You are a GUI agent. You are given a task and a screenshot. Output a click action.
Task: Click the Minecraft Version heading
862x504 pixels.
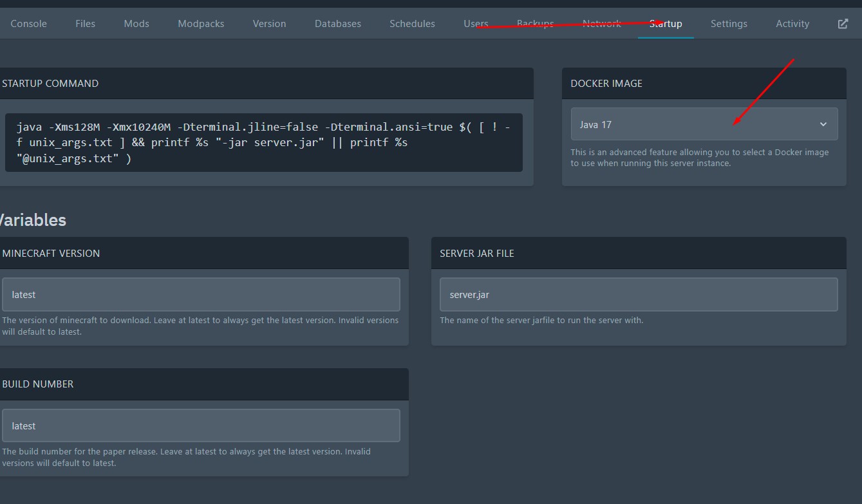pyautogui.click(x=51, y=254)
